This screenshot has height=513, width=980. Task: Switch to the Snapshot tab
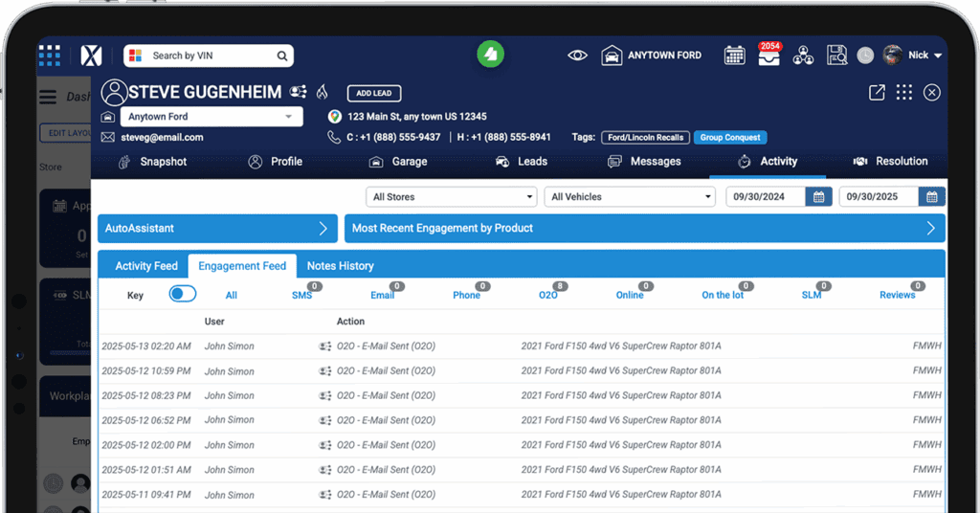[x=153, y=162]
